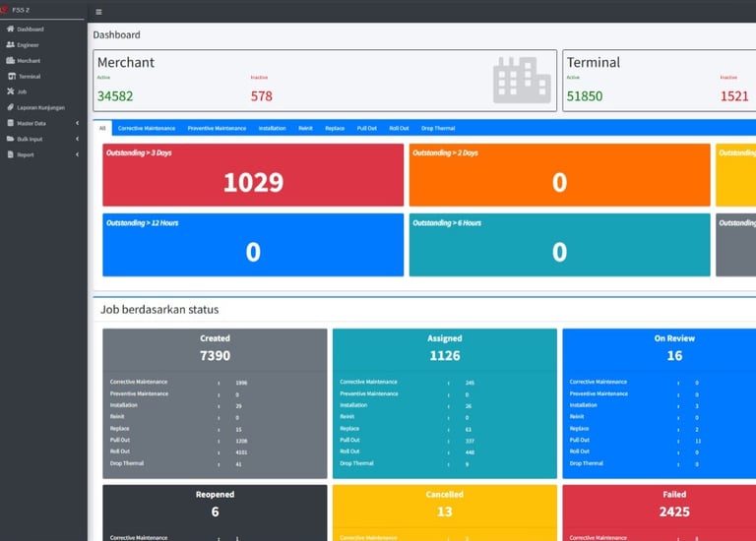
Task: Select the All tab
Action: [102, 128]
